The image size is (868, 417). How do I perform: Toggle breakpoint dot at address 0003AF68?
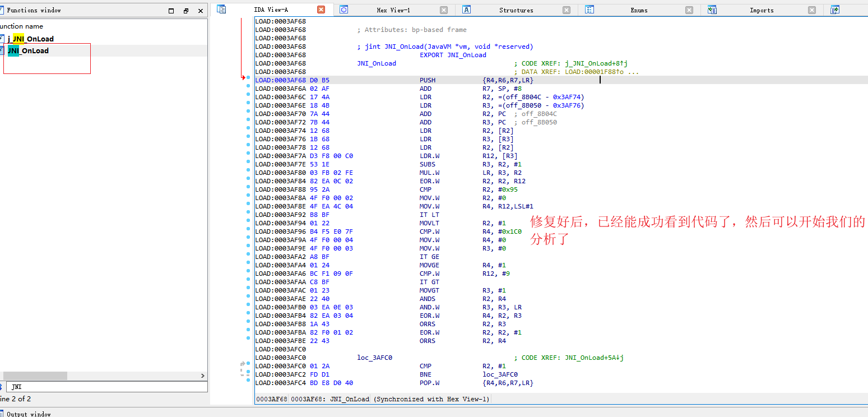tap(248, 77)
